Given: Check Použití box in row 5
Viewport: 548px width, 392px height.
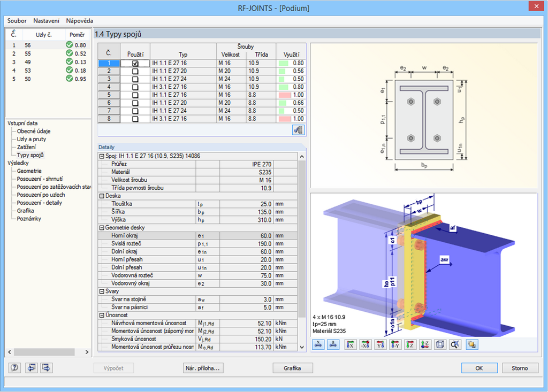Looking at the screenshot, I should point(135,95).
